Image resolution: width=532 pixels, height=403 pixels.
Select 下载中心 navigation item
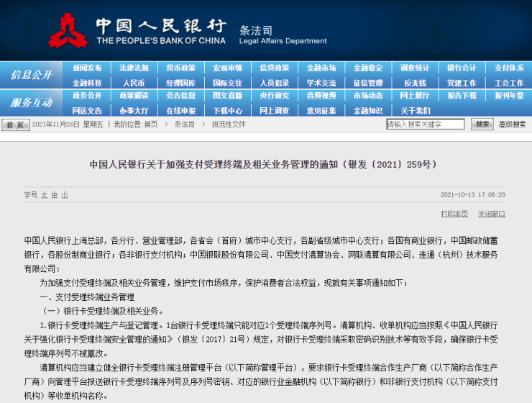pos(228,111)
